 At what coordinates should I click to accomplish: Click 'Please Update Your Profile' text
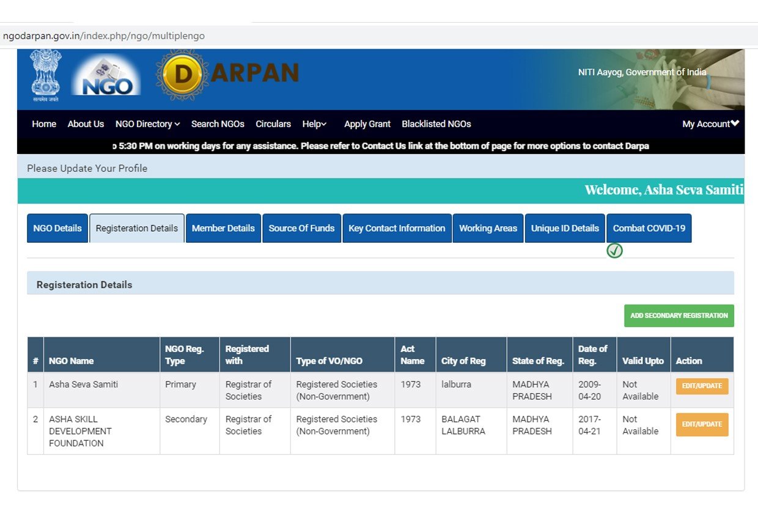click(87, 168)
